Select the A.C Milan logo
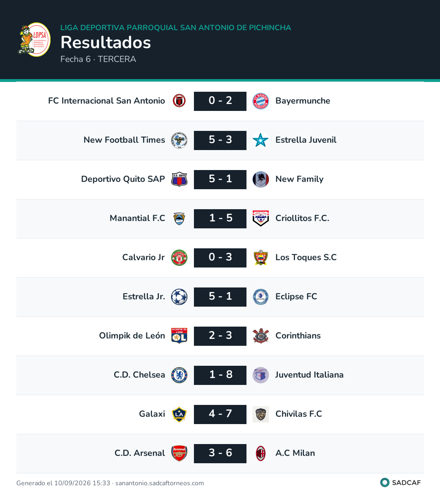Screen dimensions: 440x504 click(x=261, y=453)
